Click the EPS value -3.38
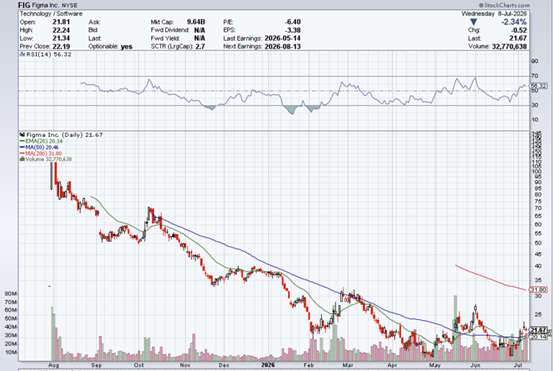The image size is (553, 371). click(x=293, y=30)
